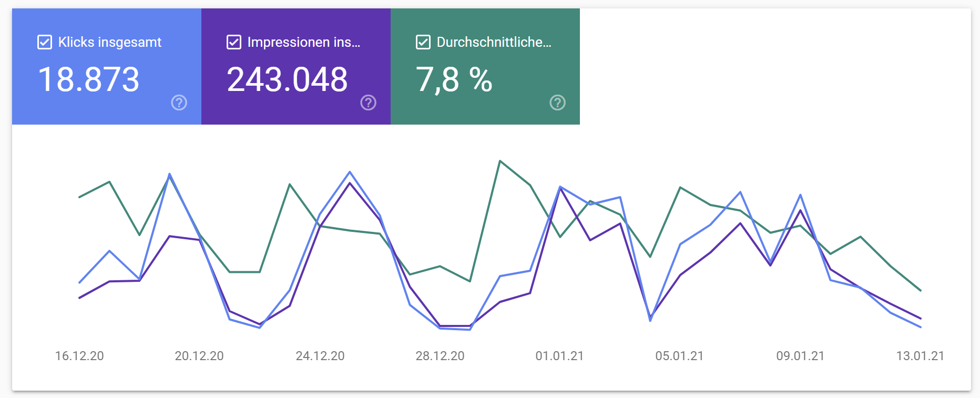Select the "Durchschnittliche..." label text
This screenshot has height=398, width=980.
click(494, 42)
